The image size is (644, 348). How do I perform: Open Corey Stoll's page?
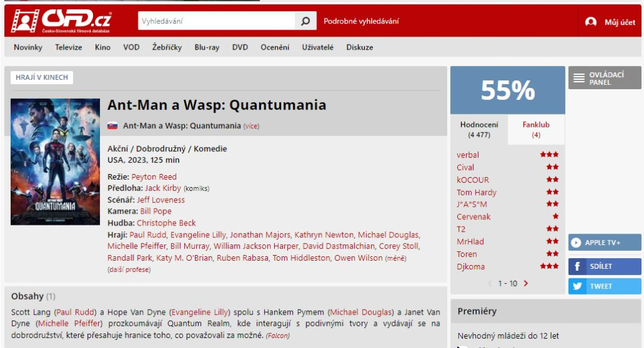(x=398, y=246)
